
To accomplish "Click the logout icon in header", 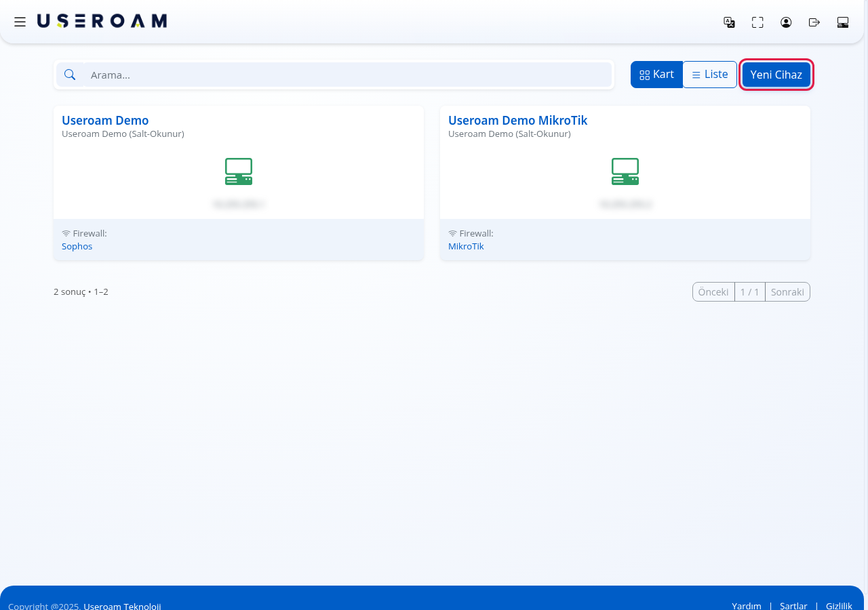I will 814,22.
